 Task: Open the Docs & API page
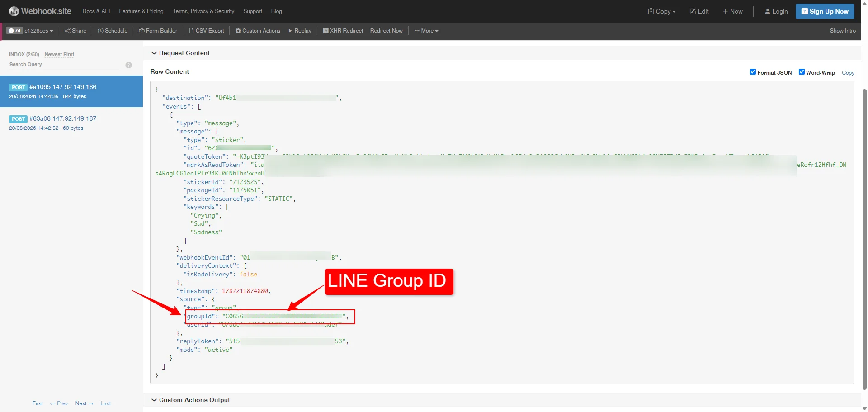tap(96, 11)
